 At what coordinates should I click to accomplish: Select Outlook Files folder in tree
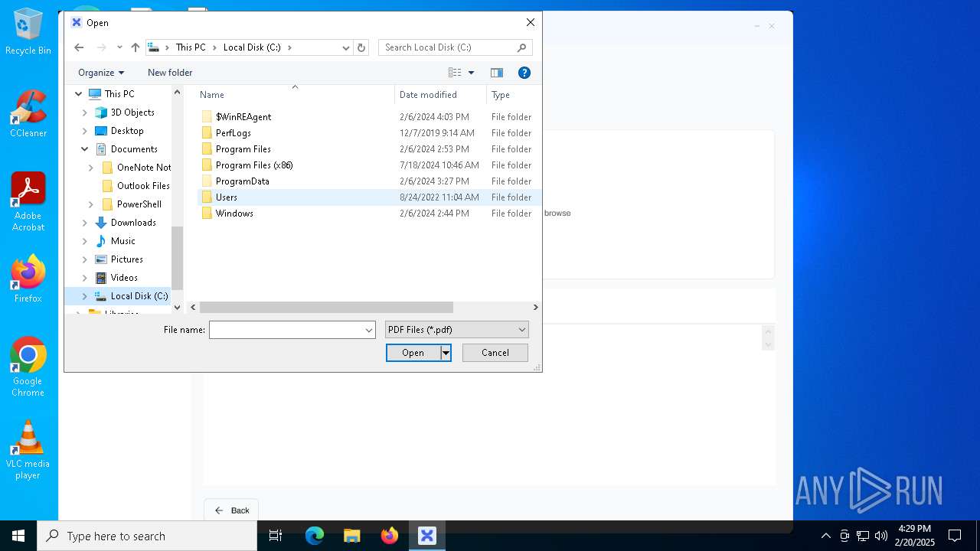pos(136,186)
